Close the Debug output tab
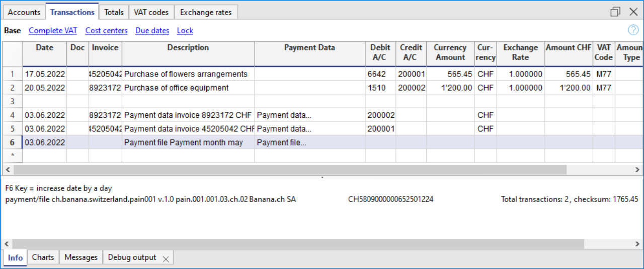Screen dimensions: 644x269 166,259
